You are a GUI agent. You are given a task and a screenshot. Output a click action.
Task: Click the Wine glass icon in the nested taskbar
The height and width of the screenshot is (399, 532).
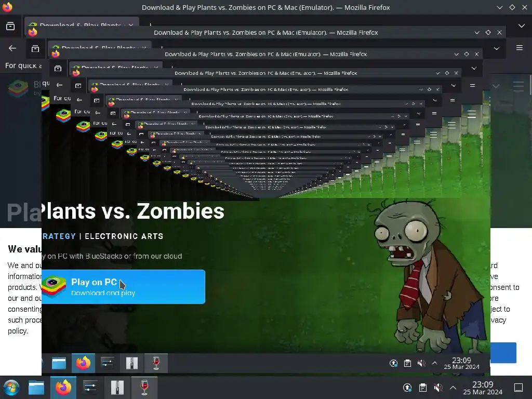156,363
